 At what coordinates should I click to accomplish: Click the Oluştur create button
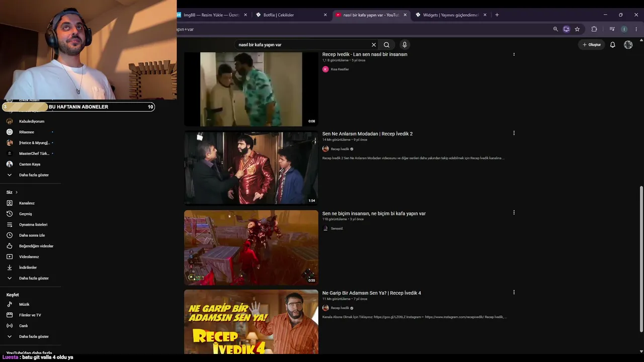592,45
